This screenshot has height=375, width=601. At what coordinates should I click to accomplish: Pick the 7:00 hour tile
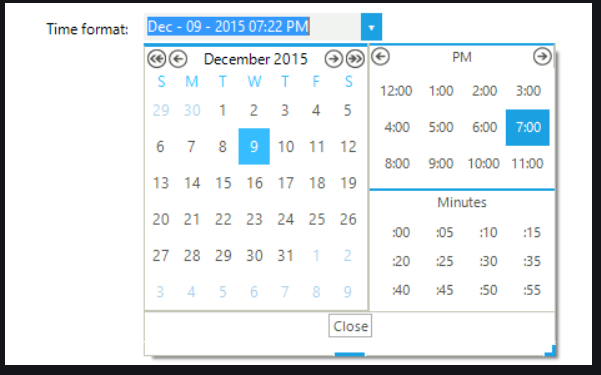point(528,127)
